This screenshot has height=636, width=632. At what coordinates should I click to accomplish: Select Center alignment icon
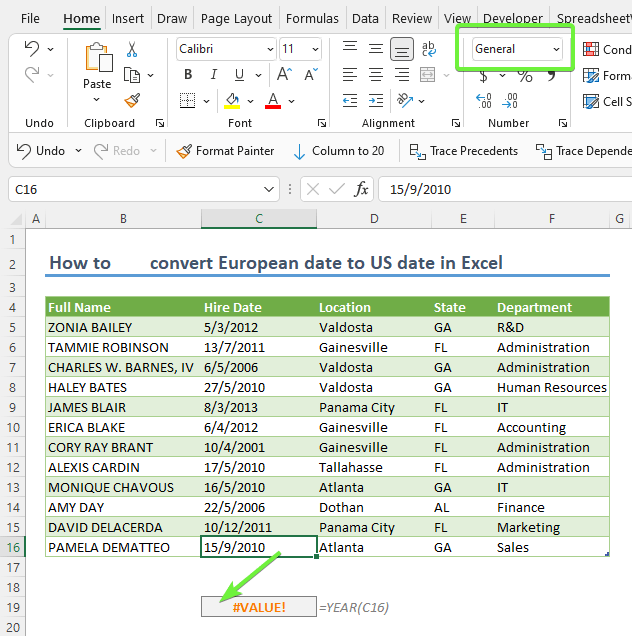pos(376,75)
